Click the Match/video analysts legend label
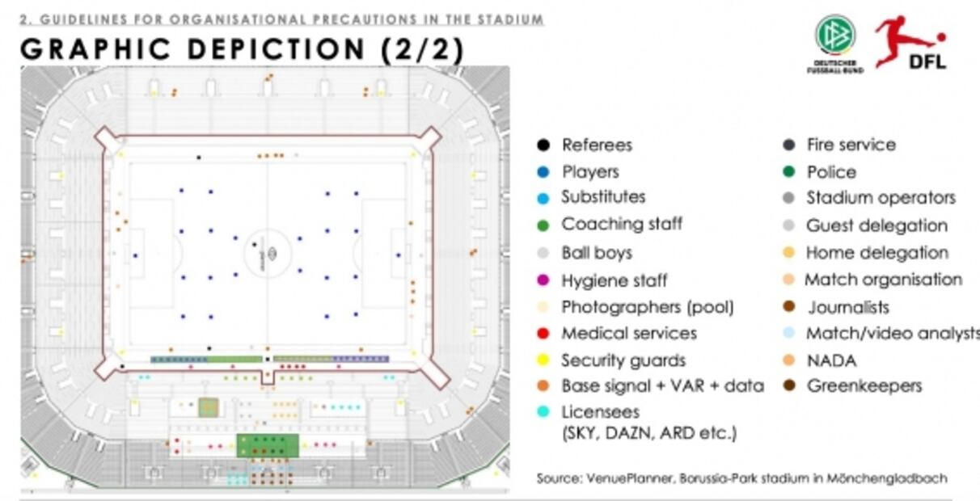The width and height of the screenshot is (980, 501). tap(892, 334)
